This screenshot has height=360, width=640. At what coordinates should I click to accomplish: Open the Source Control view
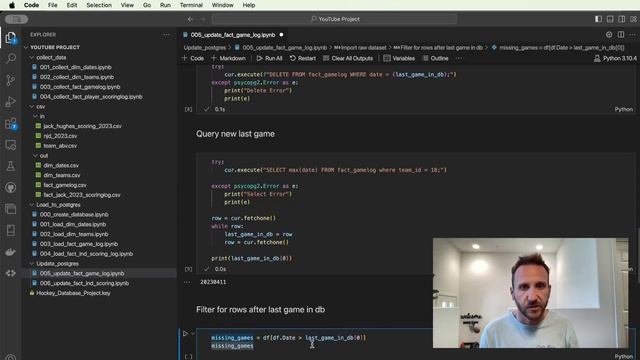pos(11,80)
